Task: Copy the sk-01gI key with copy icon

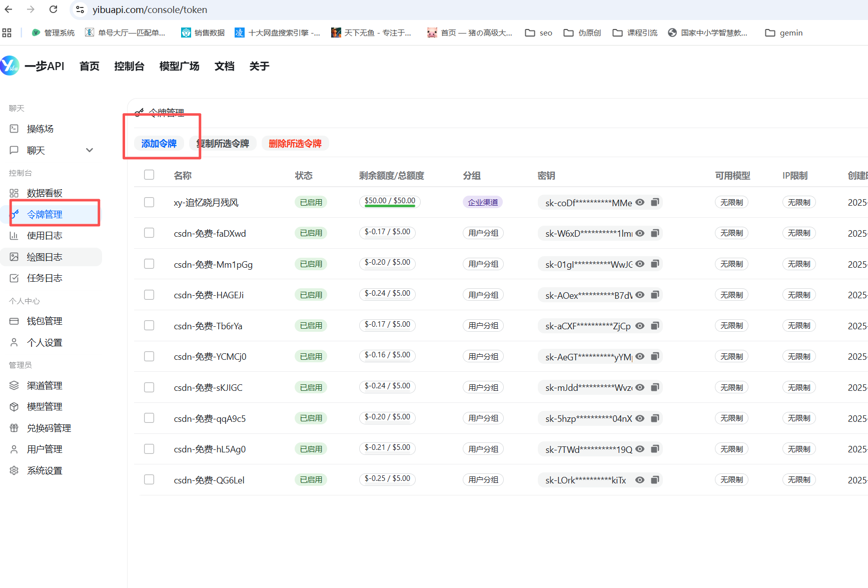Action: point(655,264)
